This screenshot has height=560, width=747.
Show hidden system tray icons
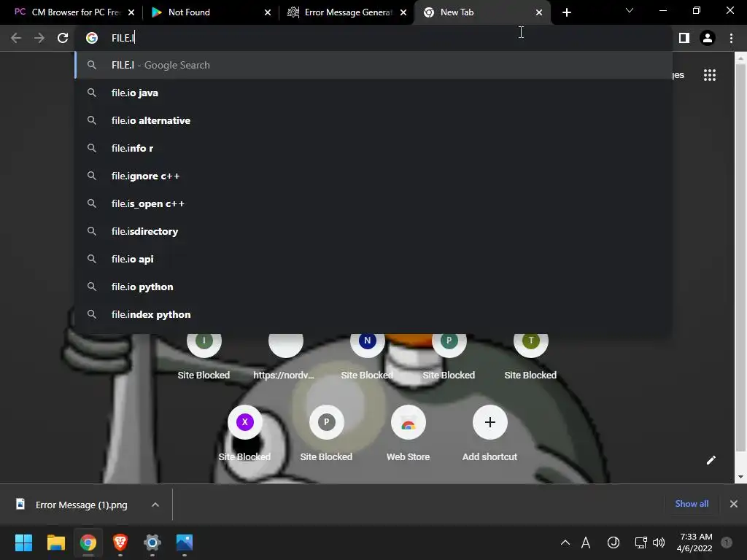tap(565, 542)
